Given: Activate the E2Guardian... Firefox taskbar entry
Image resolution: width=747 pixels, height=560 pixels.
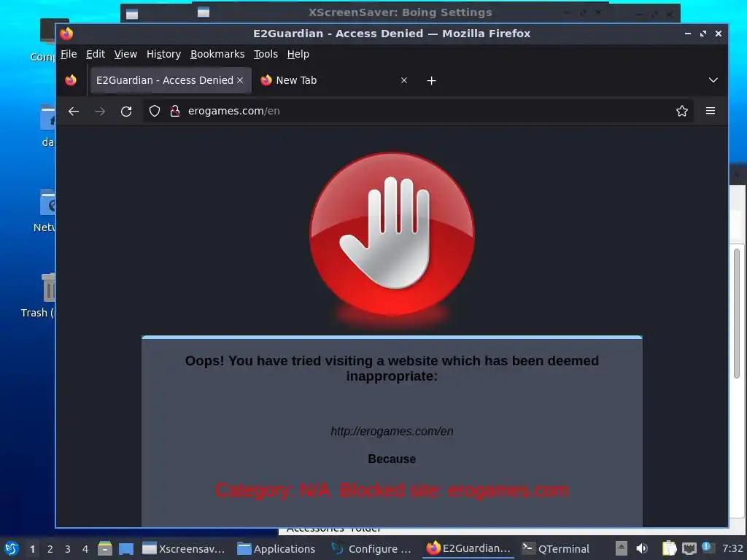Looking at the screenshot, I should pyautogui.click(x=468, y=548).
